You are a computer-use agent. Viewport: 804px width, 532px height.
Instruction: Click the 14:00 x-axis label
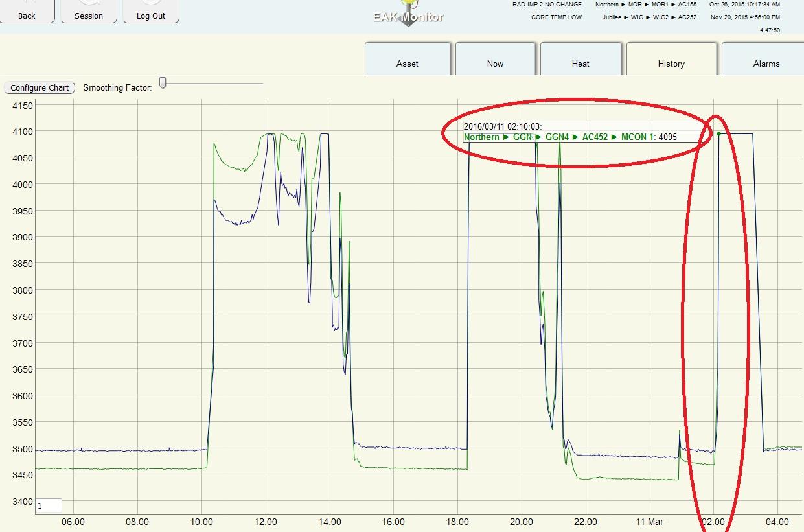coord(330,522)
